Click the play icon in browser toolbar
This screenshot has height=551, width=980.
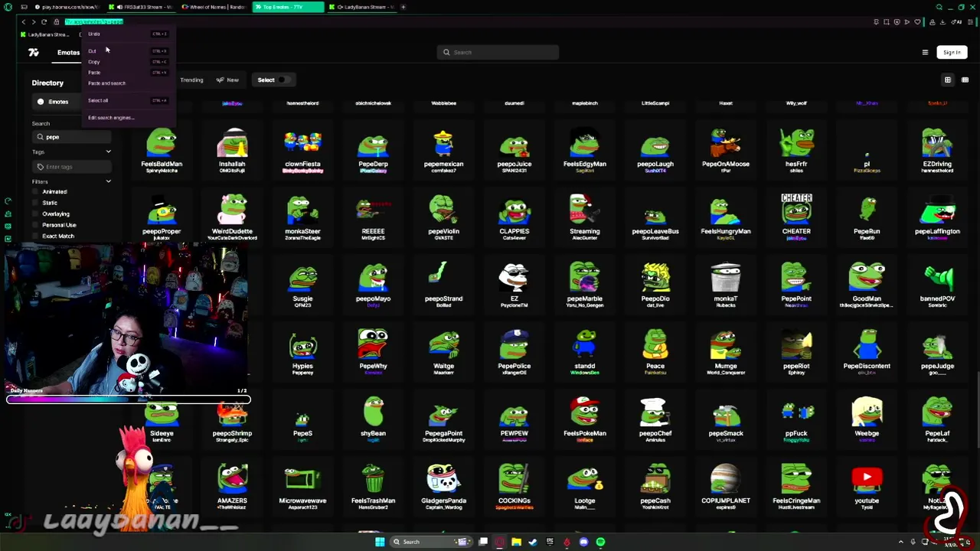point(907,22)
